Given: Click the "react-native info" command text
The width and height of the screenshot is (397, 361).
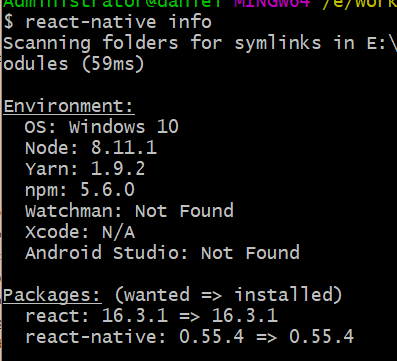Looking at the screenshot, I should tap(118, 22).
